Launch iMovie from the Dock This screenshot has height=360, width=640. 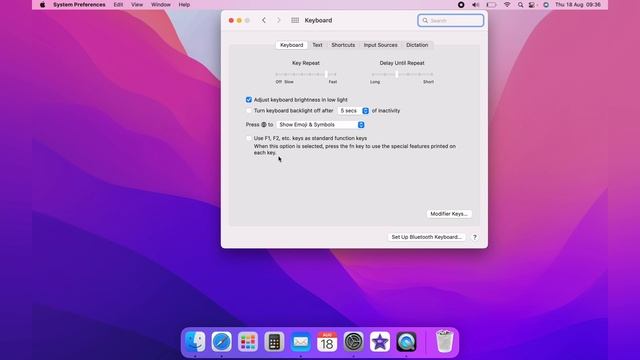click(380, 342)
